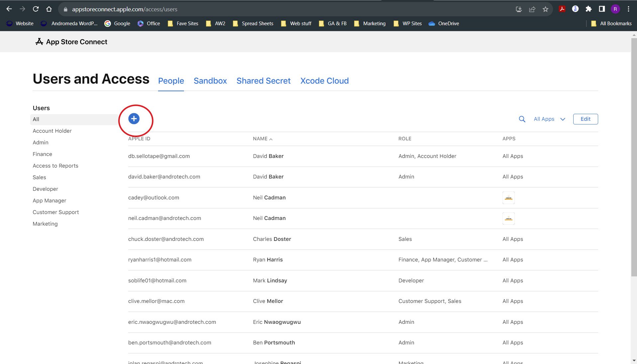The image size is (637, 364).
Task: Filter users by Developer role
Action: [x=45, y=189]
